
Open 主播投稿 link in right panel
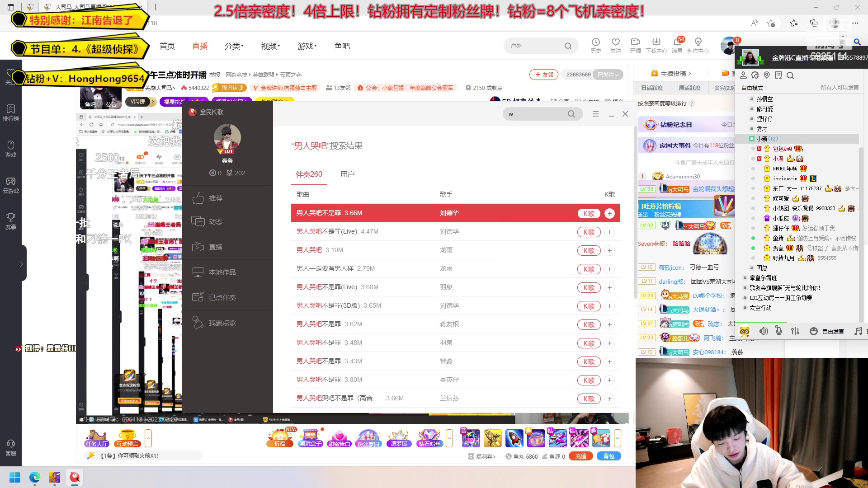[671, 74]
